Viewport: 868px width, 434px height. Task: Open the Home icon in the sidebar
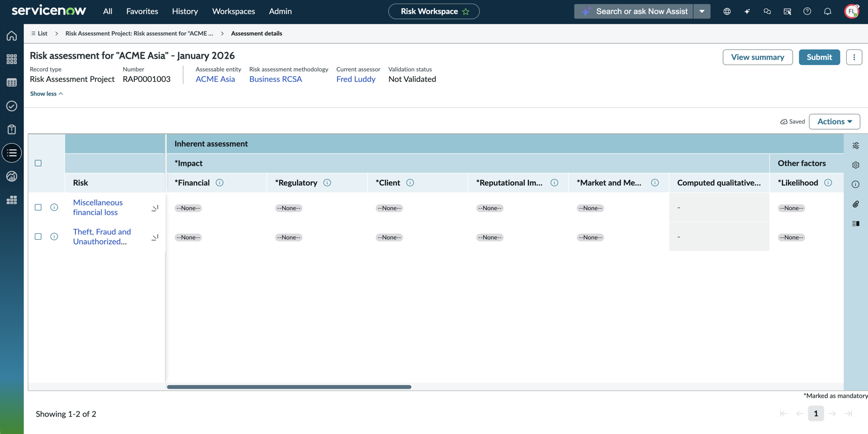11,36
